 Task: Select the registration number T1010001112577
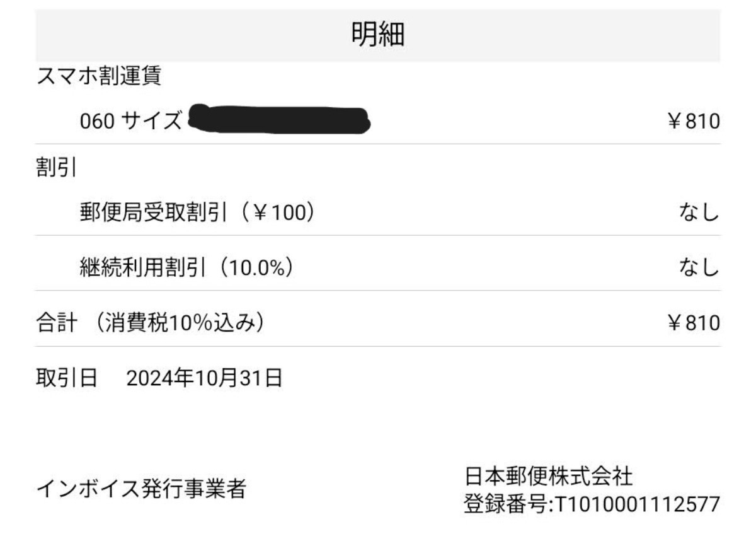coord(635,504)
